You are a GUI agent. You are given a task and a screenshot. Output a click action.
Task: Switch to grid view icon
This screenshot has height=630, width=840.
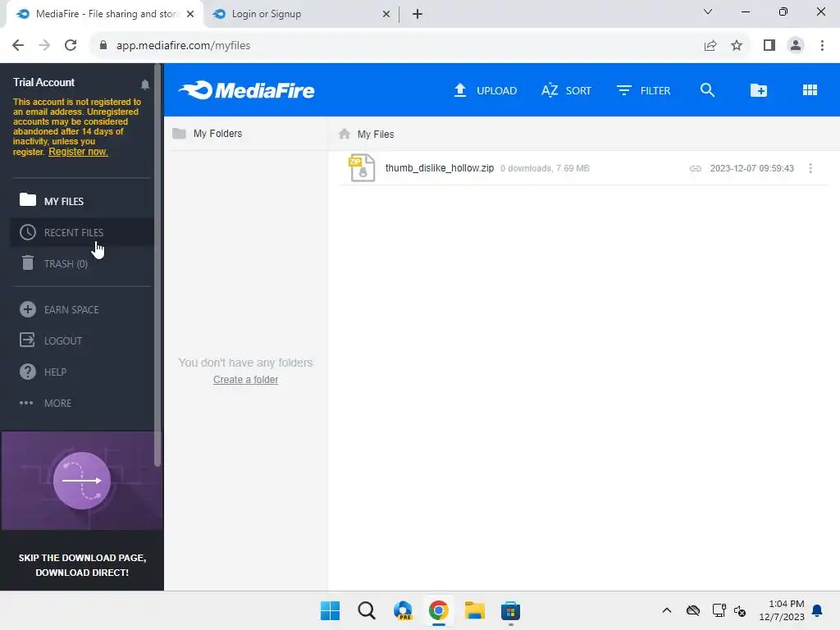coord(810,90)
